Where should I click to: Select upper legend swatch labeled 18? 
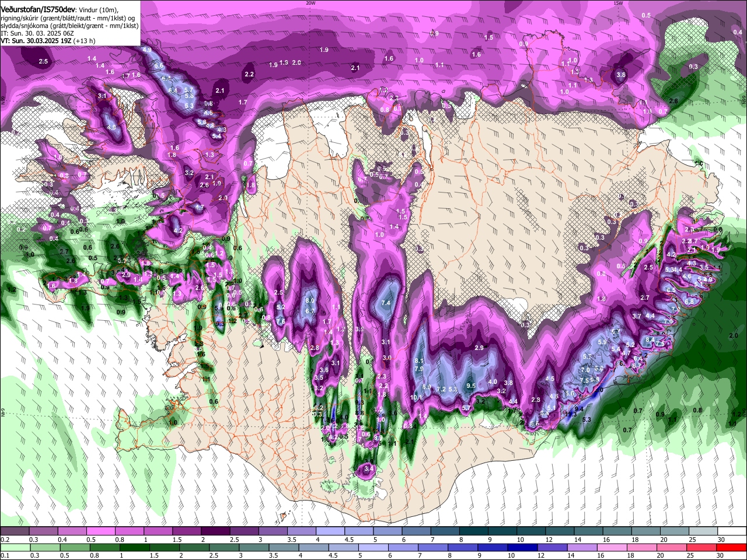point(645,531)
